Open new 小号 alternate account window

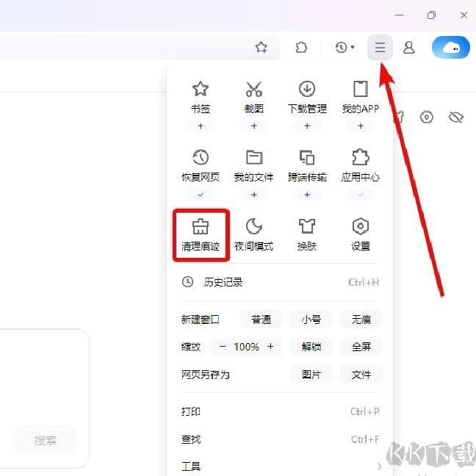pyautogui.click(x=311, y=320)
